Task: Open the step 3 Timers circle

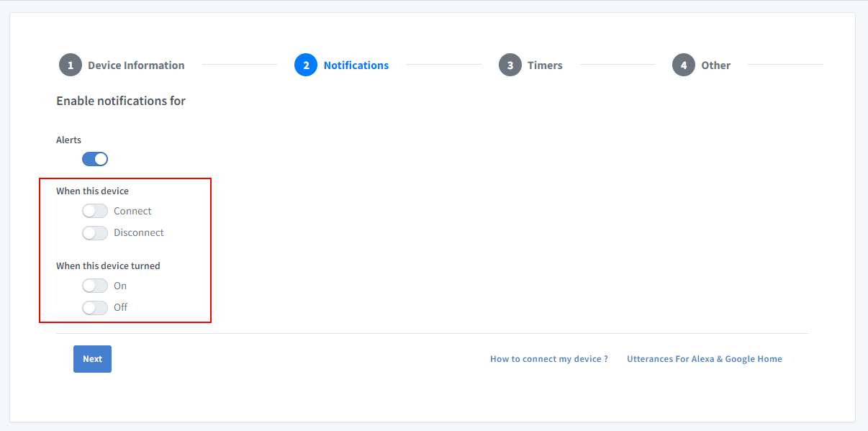Action: tap(510, 65)
